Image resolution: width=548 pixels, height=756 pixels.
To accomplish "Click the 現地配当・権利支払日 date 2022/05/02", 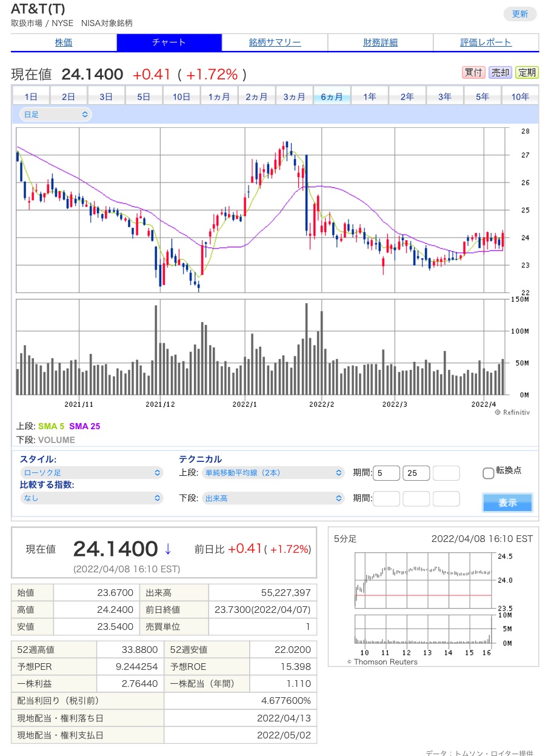I will pyautogui.click(x=284, y=735).
